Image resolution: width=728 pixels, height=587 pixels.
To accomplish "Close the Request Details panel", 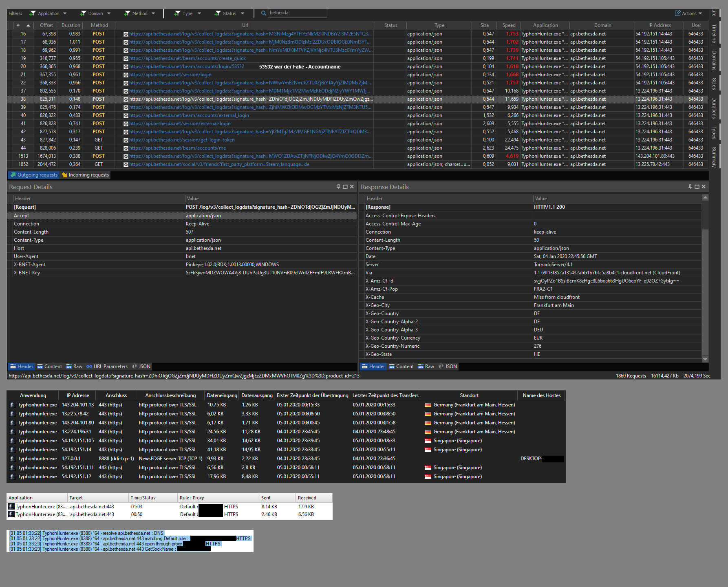I will pos(352,187).
